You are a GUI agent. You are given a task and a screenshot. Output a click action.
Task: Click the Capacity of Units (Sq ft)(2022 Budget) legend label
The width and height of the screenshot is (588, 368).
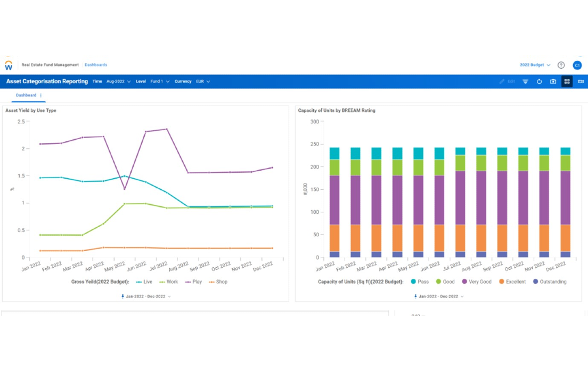[x=361, y=282]
